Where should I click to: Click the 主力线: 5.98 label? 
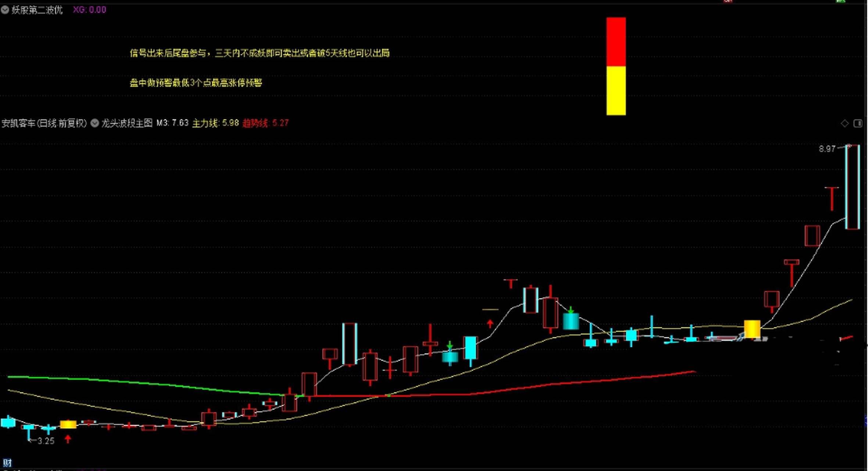[x=215, y=123]
